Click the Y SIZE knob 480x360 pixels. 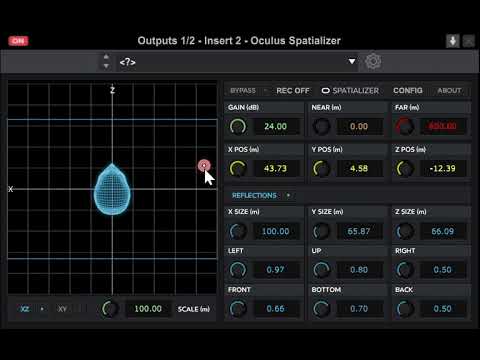point(321,231)
